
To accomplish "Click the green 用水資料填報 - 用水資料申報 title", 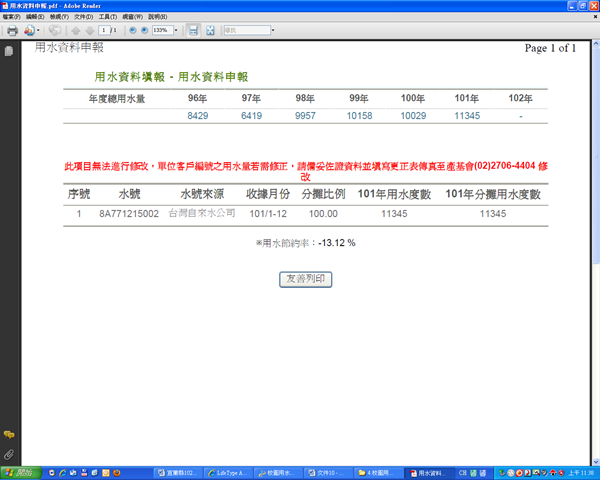I will pyautogui.click(x=171, y=77).
